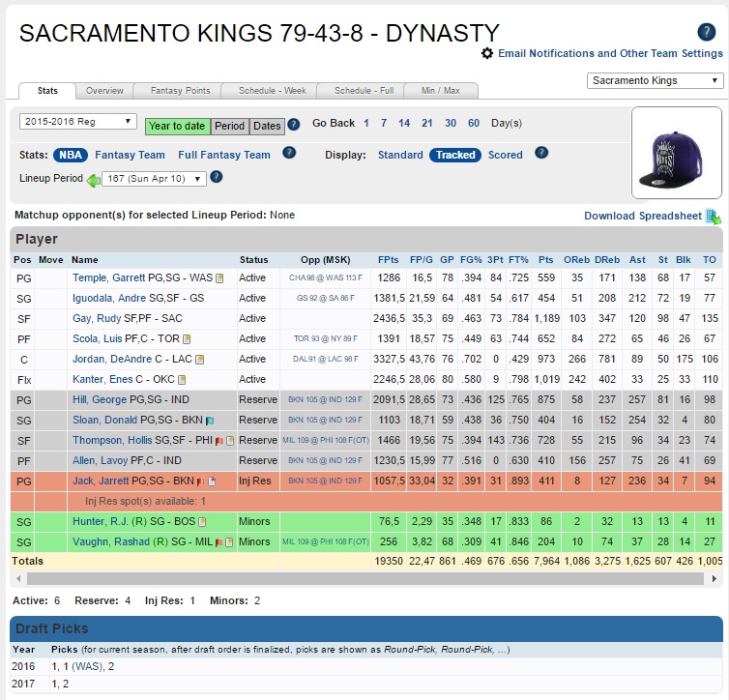Image resolution: width=729 pixels, height=700 pixels.
Task: Open the 2015-2016 Reg season dropdown
Action: pos(77,121)
